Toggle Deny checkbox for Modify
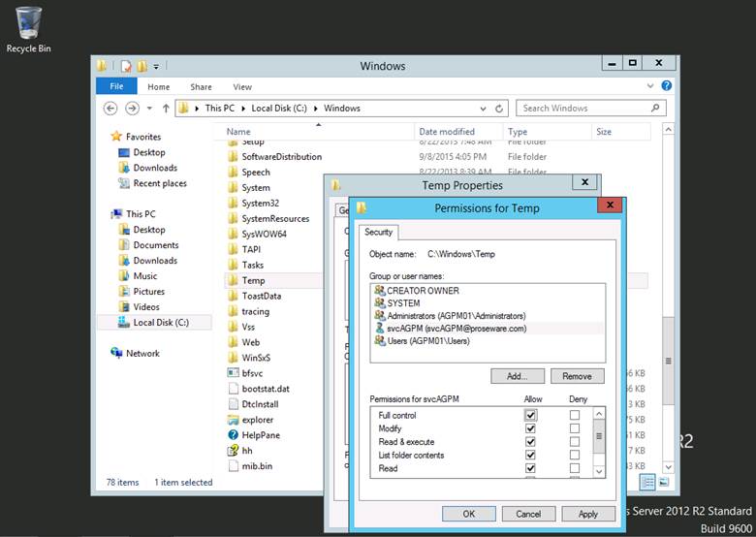This screenshot has width=756, height=537. pos(575,428)
